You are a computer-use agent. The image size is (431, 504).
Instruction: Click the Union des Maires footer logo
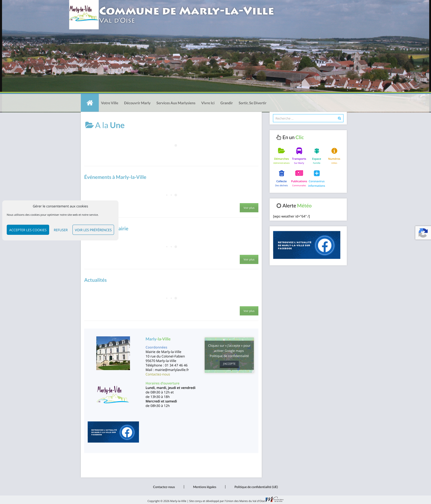point(275,499)
